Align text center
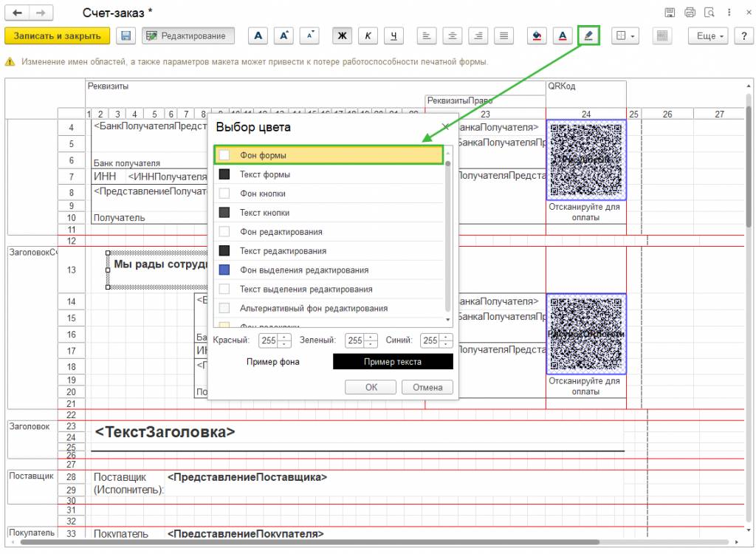Viewport: 756px width, 554px height. pos(453,35)
